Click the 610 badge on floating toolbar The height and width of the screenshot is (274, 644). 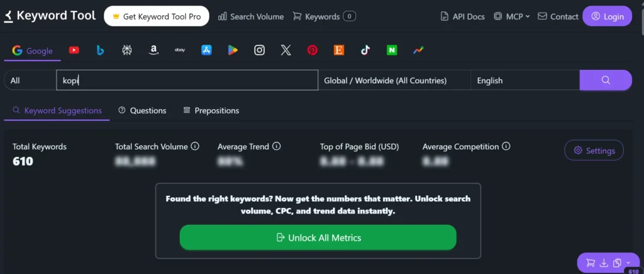point(633,271)
